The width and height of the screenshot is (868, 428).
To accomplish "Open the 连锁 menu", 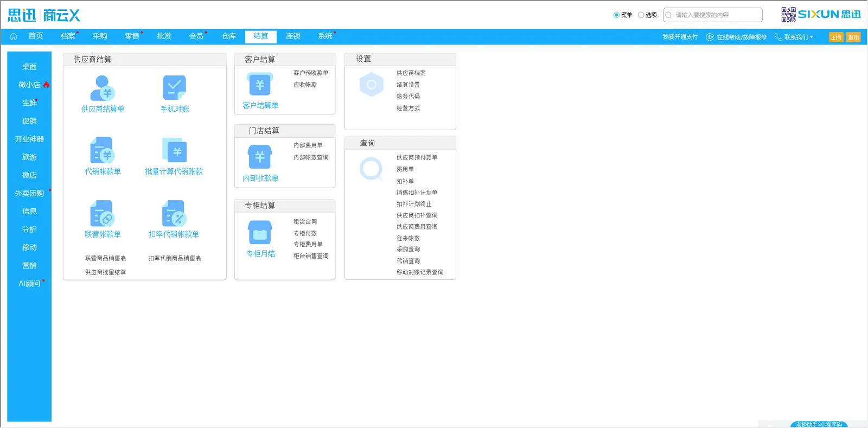I will tap(293, 36).
